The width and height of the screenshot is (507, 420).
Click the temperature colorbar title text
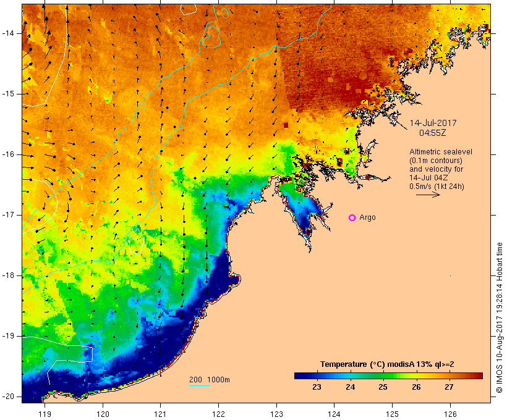[387, 364]
